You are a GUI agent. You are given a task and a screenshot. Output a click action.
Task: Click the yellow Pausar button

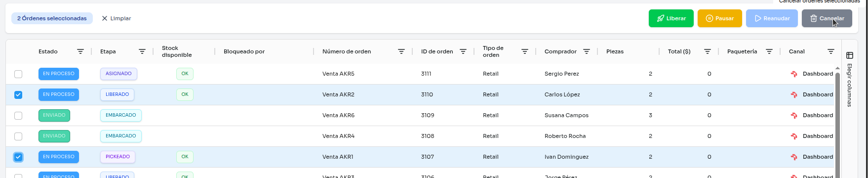[x=719, y=18]
